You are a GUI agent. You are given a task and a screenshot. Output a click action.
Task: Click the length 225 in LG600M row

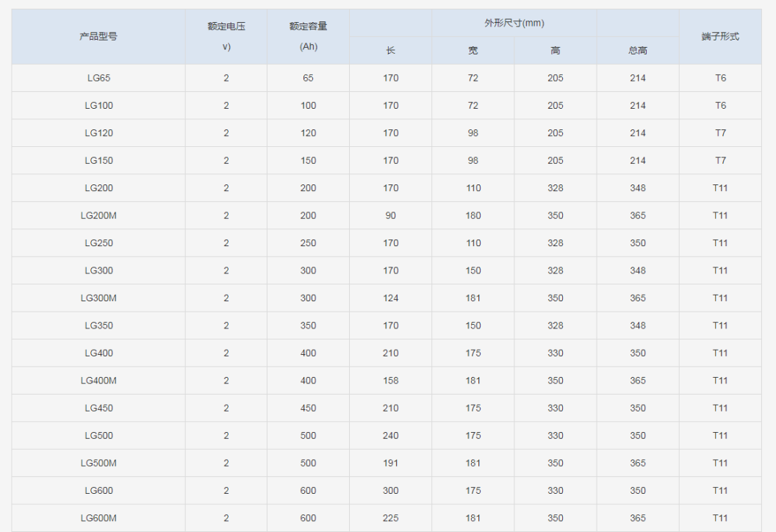pos(390,517)
